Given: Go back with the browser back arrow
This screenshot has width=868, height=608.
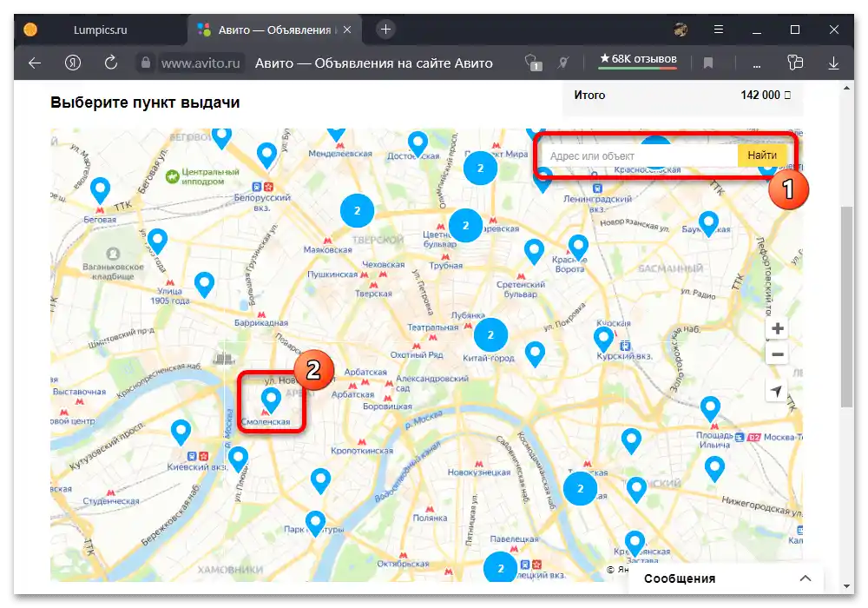Looking at the screenshot, I should pyautogui.click(x=35, y=63).
